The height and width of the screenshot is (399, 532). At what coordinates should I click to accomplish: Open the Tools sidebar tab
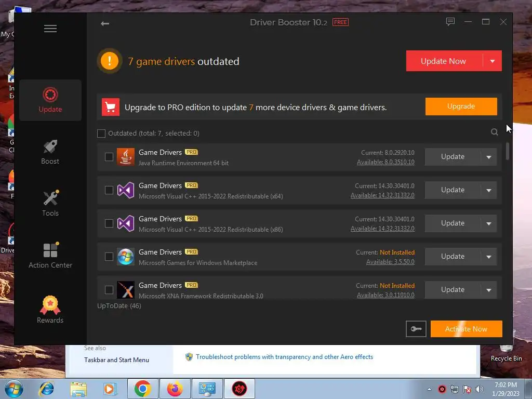(50, 204)
